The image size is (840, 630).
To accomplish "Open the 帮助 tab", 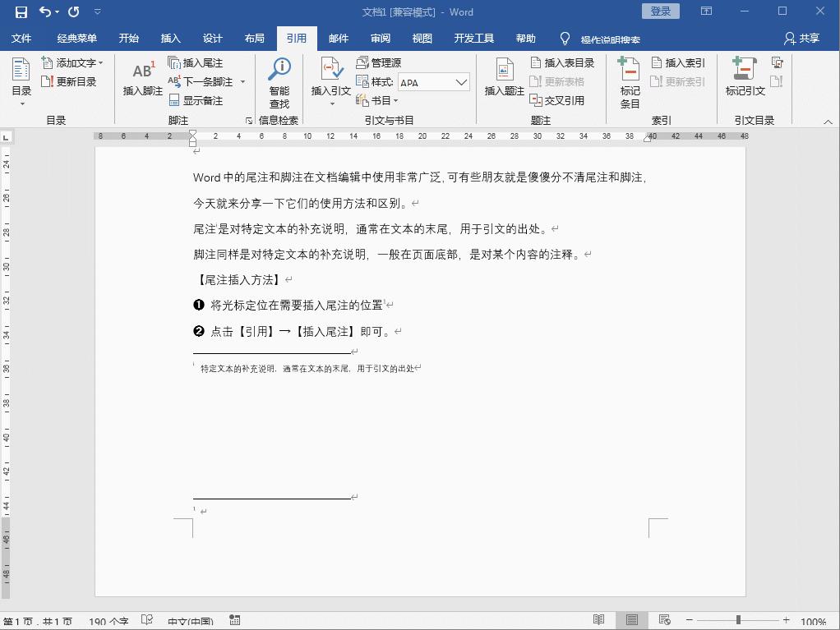I will (x=525, y=39).
